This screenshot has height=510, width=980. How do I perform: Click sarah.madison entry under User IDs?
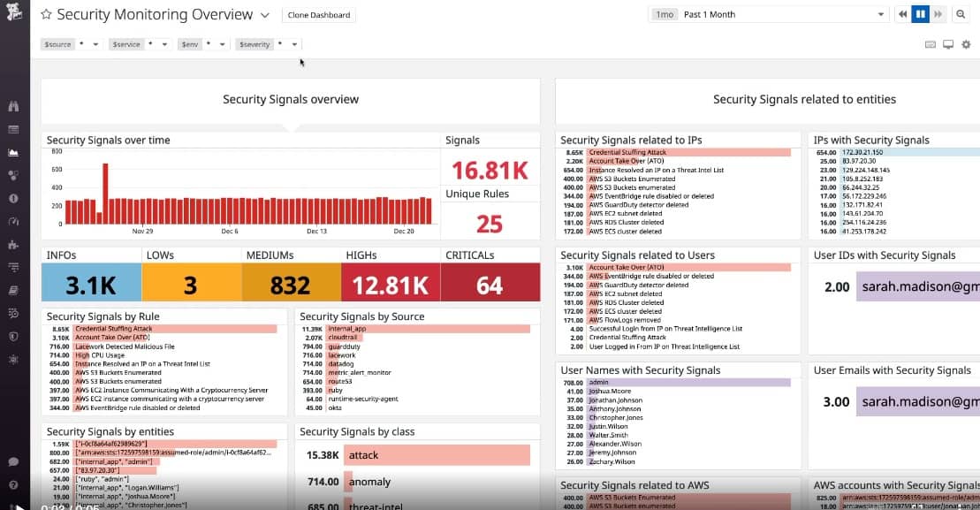917,287
